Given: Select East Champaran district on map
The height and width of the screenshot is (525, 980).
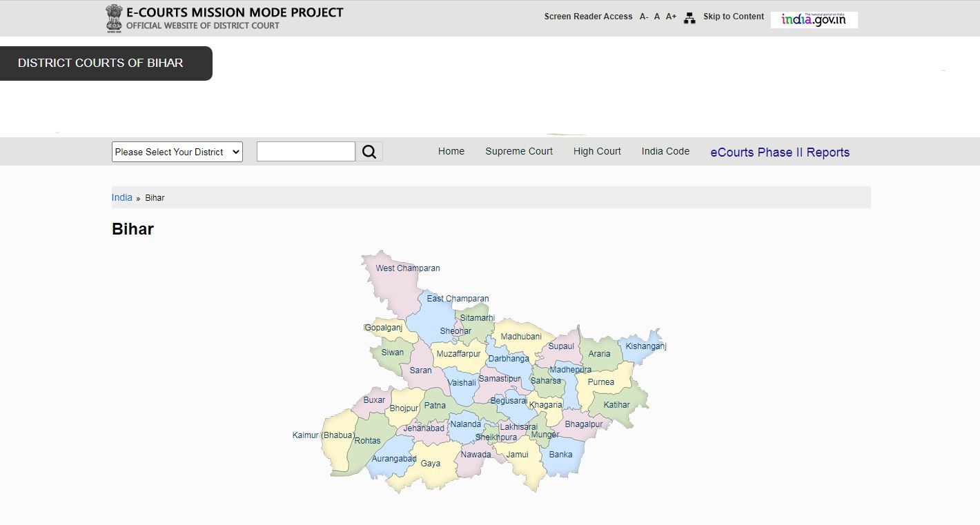Looking at the screenshot, I should (x=458, y=299).
